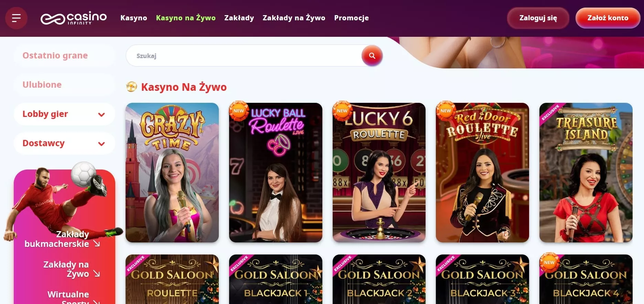644x304 pixels.
Task: Focus the Szukaj search field
Action: tap(244, 56)
